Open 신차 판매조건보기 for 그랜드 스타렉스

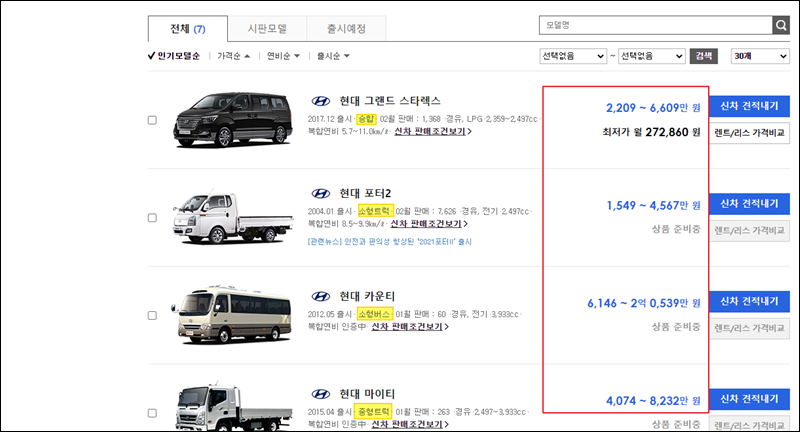(433, 132)
